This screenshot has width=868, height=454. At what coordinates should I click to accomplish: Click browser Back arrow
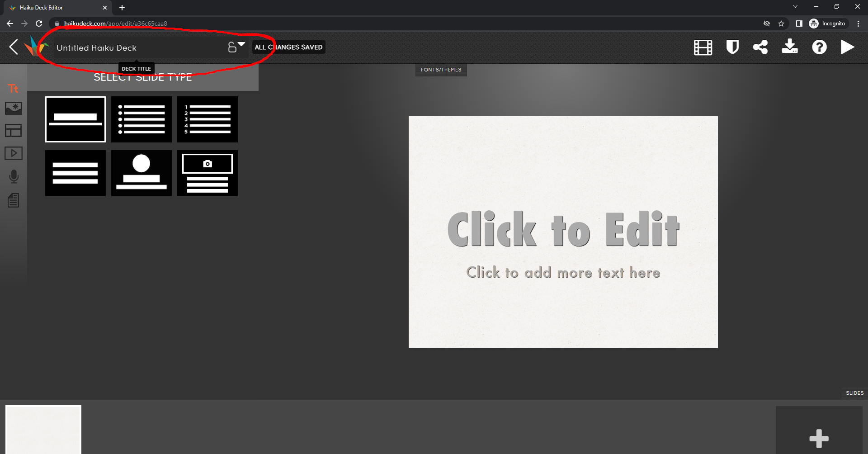pyautogui.click(x=10, y=24)
